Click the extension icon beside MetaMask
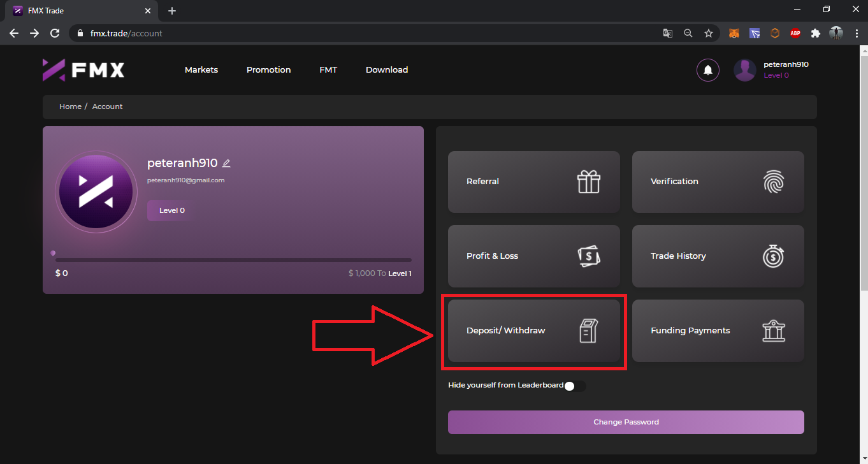The height and width of the screenshot is (464, 868). (x=755, y=33)
